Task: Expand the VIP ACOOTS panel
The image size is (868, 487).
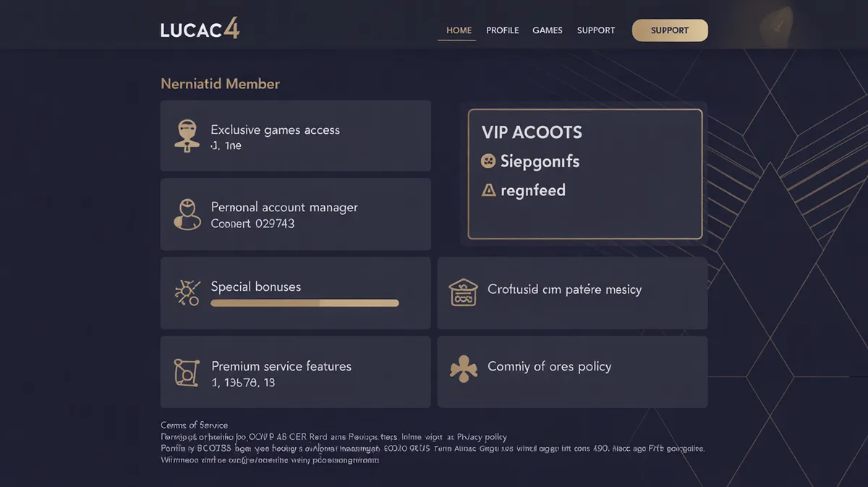Action: 584,174
